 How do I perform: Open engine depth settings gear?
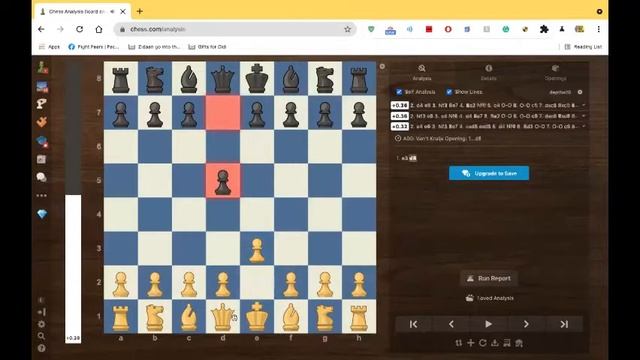(580, 92)
